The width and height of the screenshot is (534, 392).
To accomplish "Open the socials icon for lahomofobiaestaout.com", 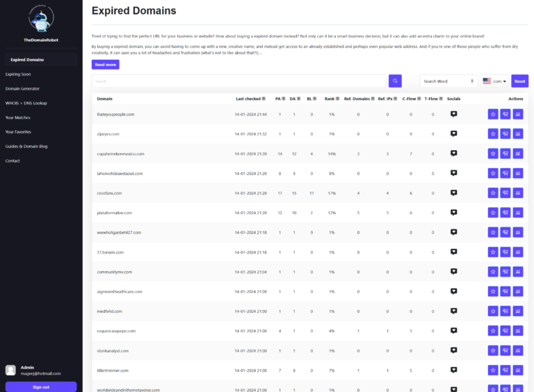I will coord(453,173).
